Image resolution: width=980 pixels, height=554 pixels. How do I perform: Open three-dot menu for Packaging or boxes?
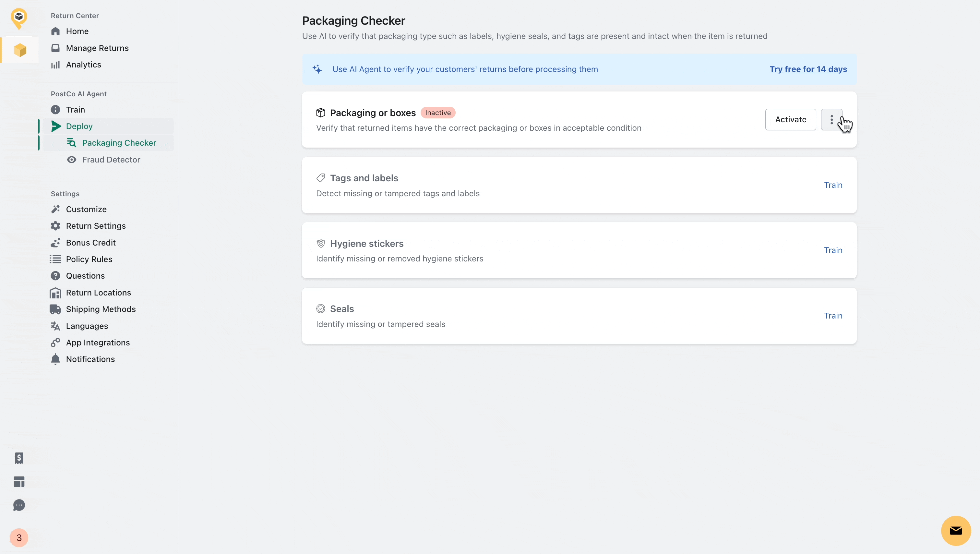coord(831,119)
